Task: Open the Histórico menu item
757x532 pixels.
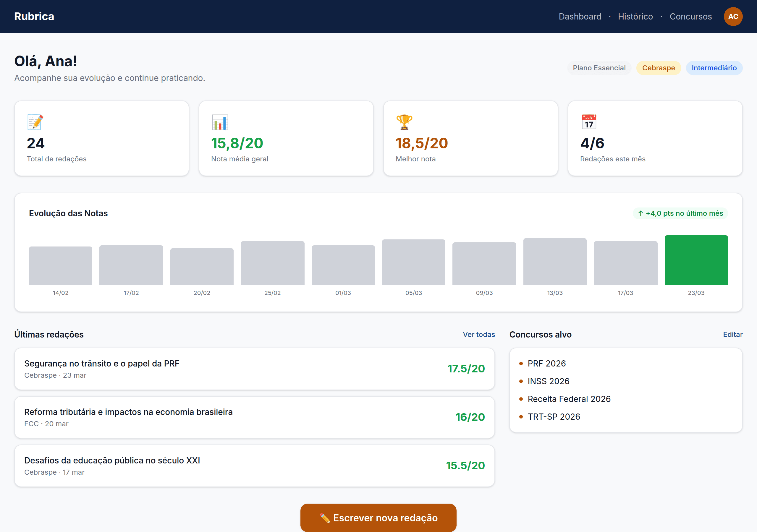Action: pos(635,17)
